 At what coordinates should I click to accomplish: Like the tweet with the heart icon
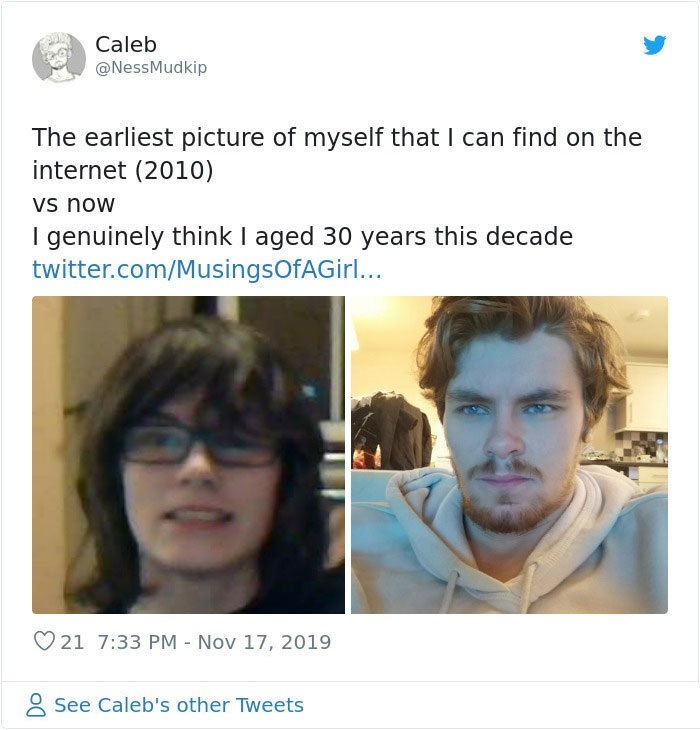45,641
